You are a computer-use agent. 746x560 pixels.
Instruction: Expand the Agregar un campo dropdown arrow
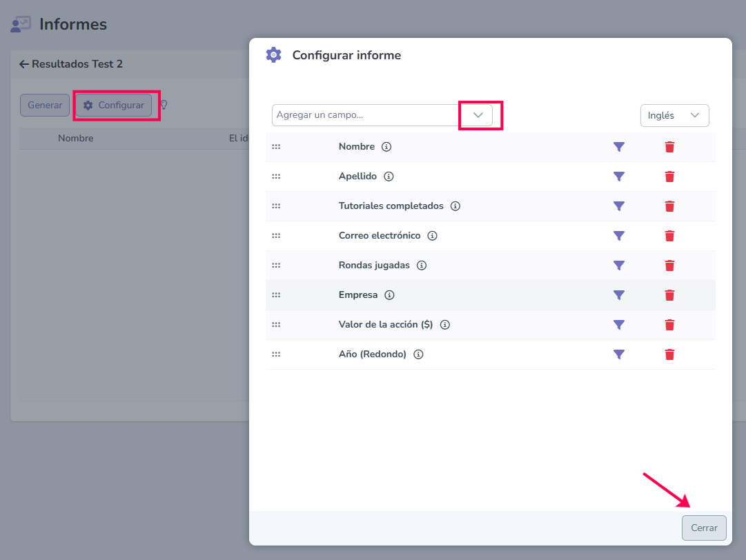[x=478, y=115]
